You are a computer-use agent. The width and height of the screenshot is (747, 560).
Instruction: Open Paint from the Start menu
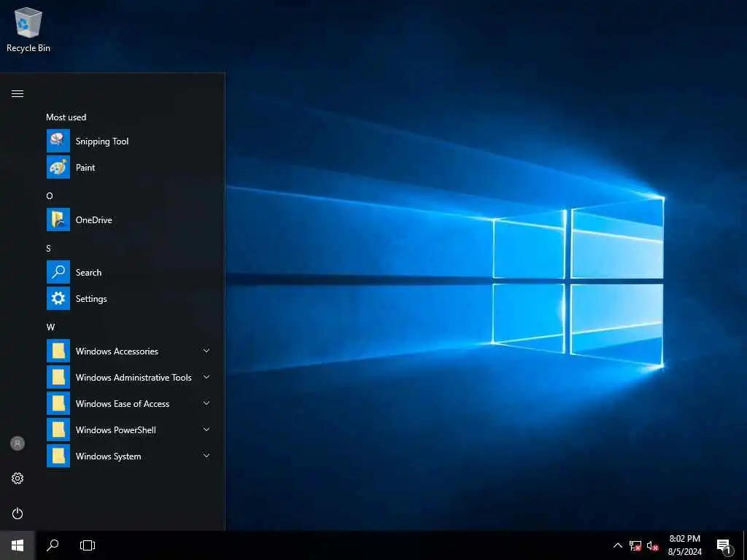[x=128, y=167]
